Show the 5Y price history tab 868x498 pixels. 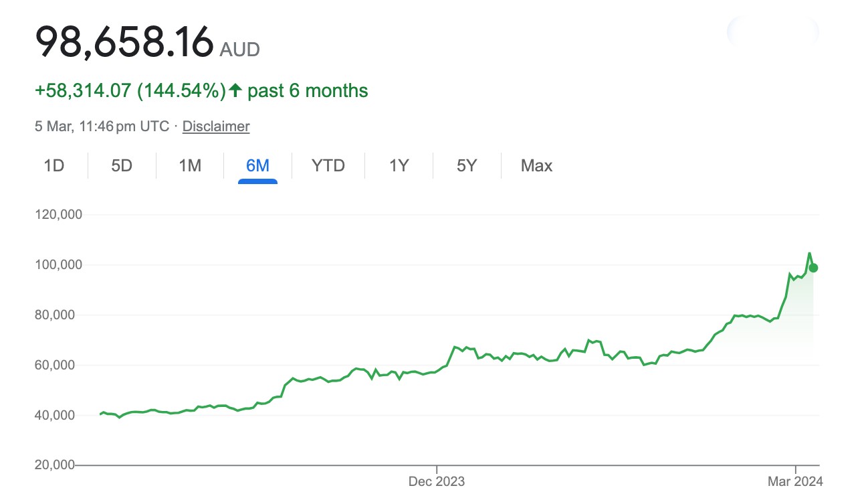coord(467,165)
